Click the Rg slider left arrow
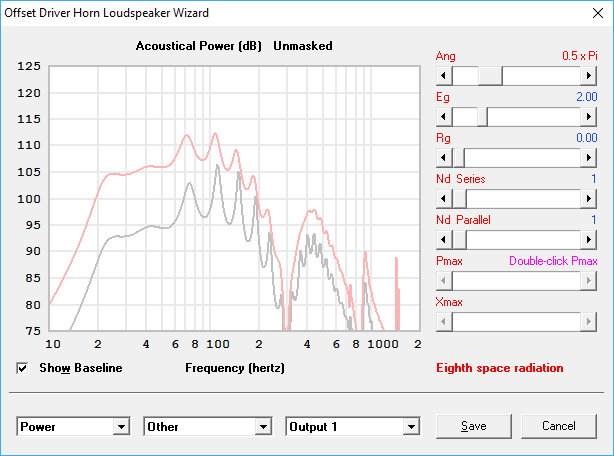 (444, 158)
